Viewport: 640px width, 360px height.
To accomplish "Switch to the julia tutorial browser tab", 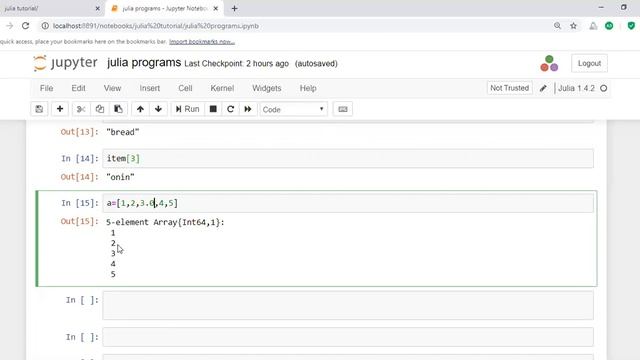I will (x=49, y=8).
